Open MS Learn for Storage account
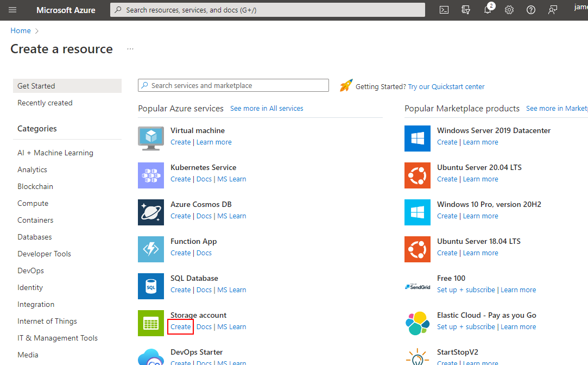 click(x=232, y=327)
